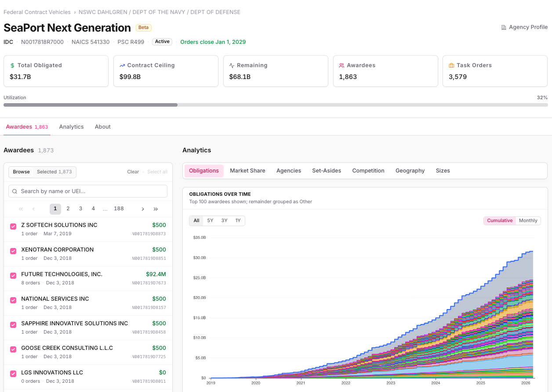
Task: Click contract number N0017819D7725
Action: click(x=149, y=357)
